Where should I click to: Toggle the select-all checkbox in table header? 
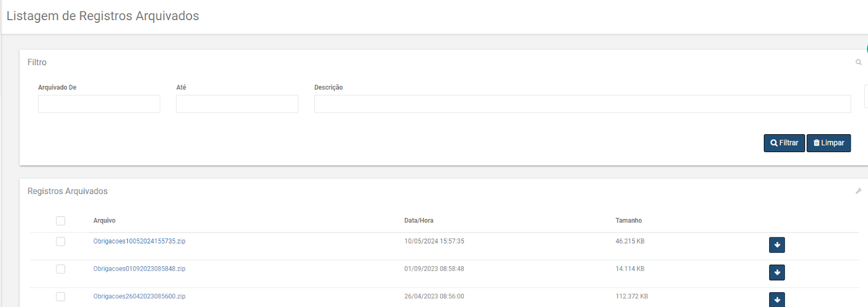tap(60, 221)
